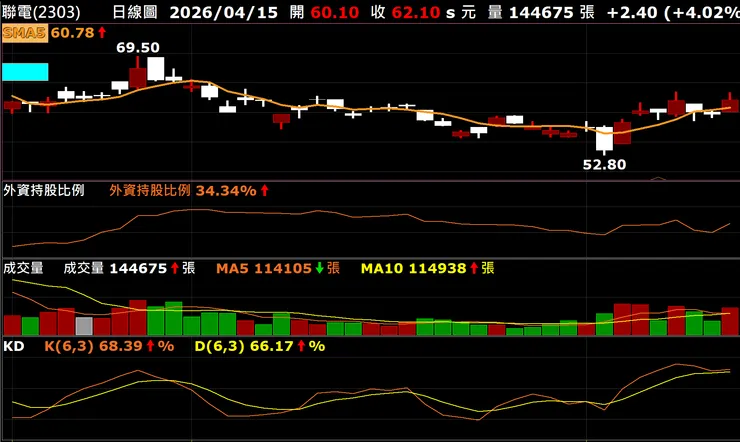
Task: Click the date 2026/04/15
Action: point(224,12)
